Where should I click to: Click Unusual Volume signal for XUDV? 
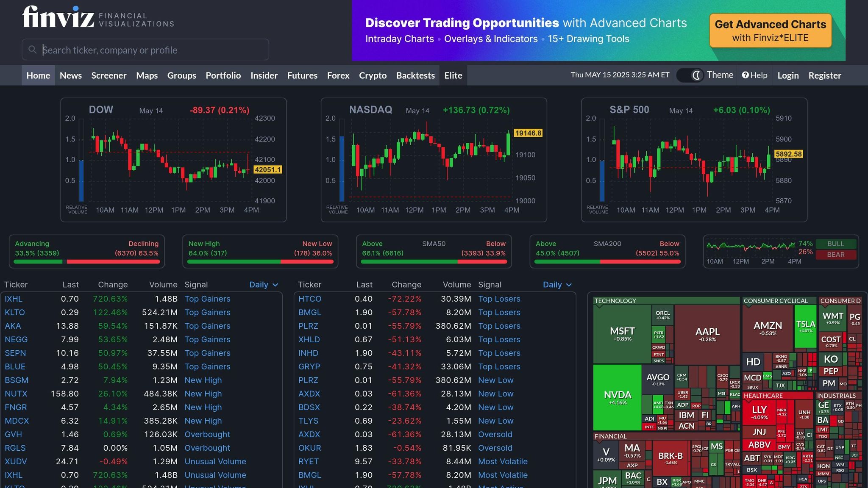tap(215, 461)
